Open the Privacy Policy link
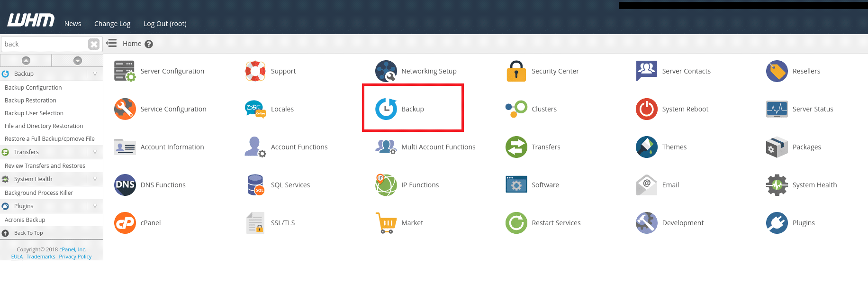This screenshot has height=285, width=868. point(75,257)
